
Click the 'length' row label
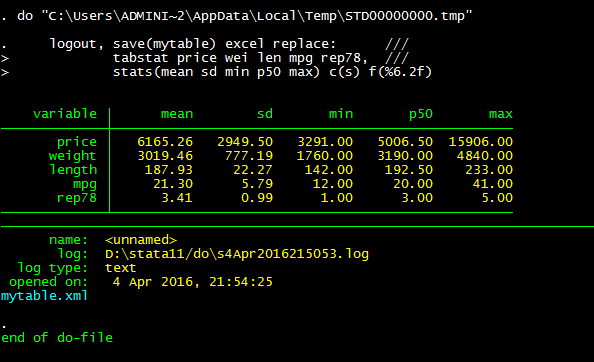(73, 170)
